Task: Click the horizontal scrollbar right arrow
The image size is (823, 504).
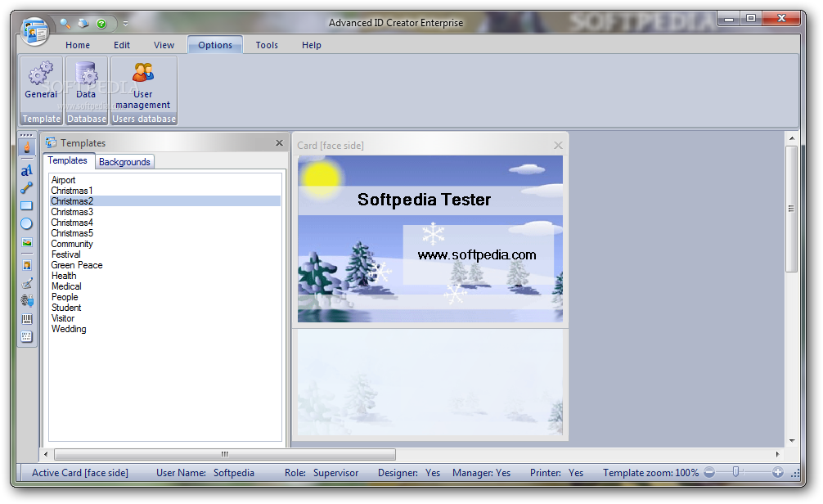Action: coord(777,454)
